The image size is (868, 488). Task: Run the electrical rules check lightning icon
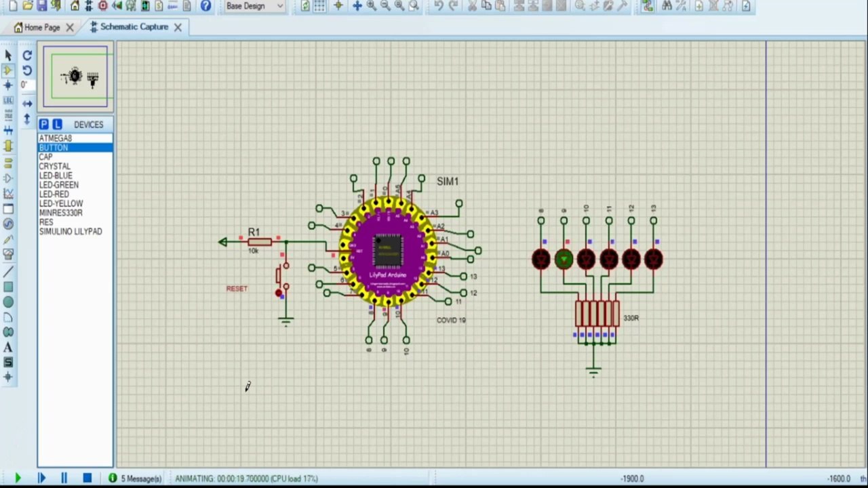click(746, 5)
